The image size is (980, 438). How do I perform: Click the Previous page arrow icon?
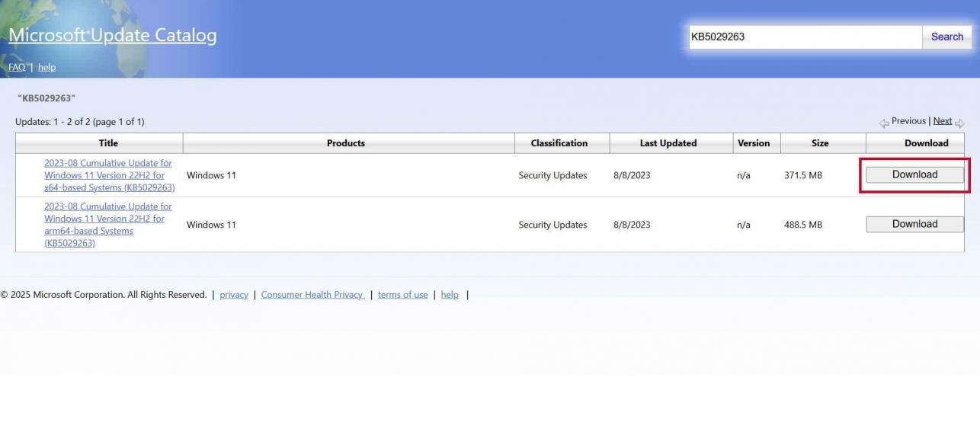click(x=884, y=123)
